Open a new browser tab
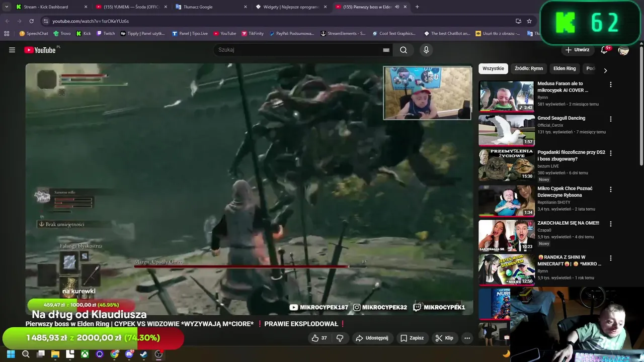The image size is (644, 362). click(x=417, y=7)
